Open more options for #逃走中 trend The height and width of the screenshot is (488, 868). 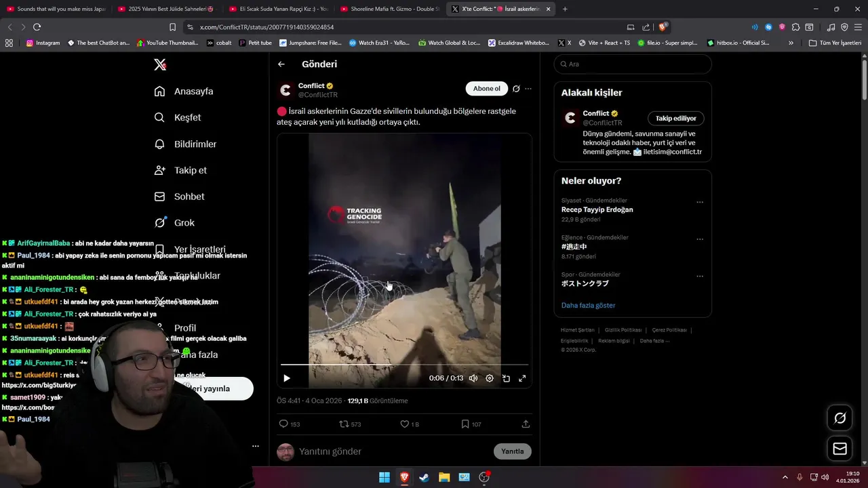click(700, 239)
